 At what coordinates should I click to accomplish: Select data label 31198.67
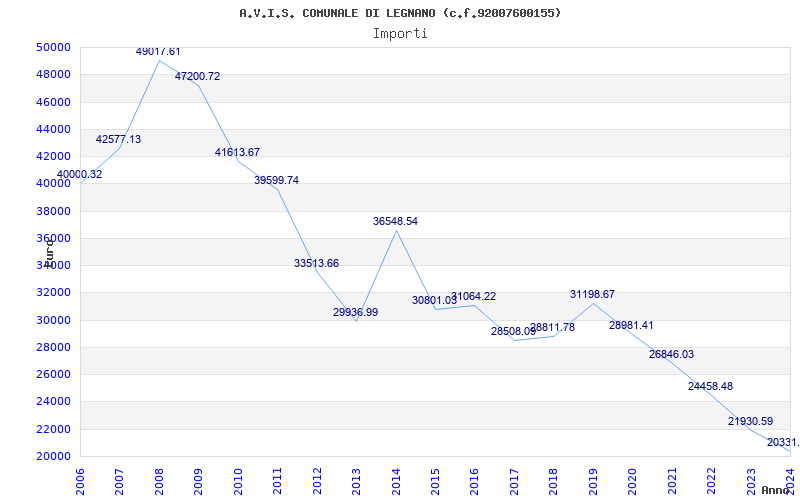(592, 294)
